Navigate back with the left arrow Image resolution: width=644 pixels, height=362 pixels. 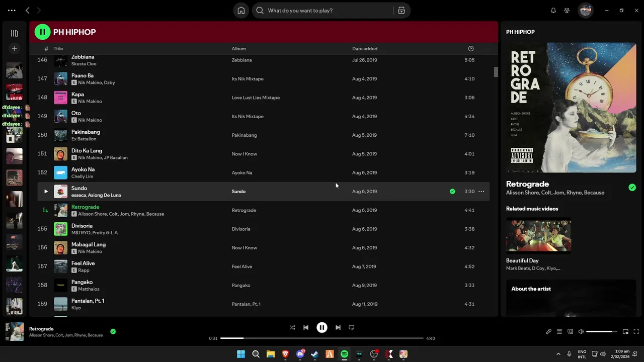click(x=28, y=11)
